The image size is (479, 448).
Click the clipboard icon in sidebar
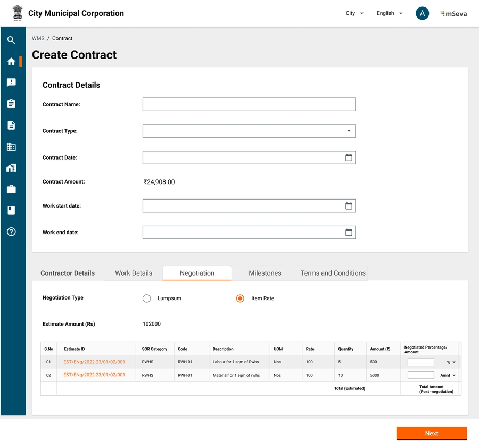11,104
